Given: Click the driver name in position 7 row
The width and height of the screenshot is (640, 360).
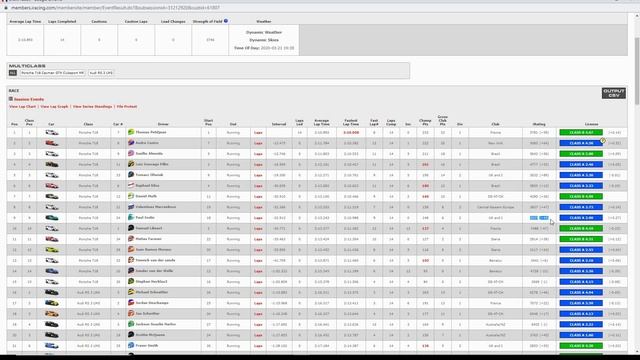Looking at the screenshot, I should coord(146,196).
